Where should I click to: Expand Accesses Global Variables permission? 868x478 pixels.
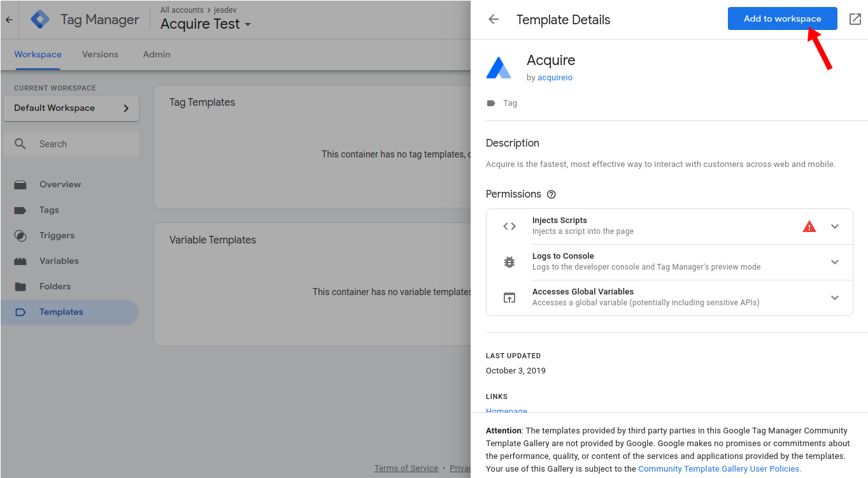pyautogui.click(x=835, y=298)
